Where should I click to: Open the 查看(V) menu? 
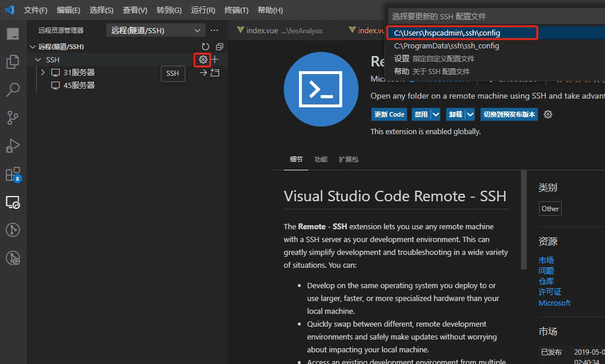pos(135,10)
